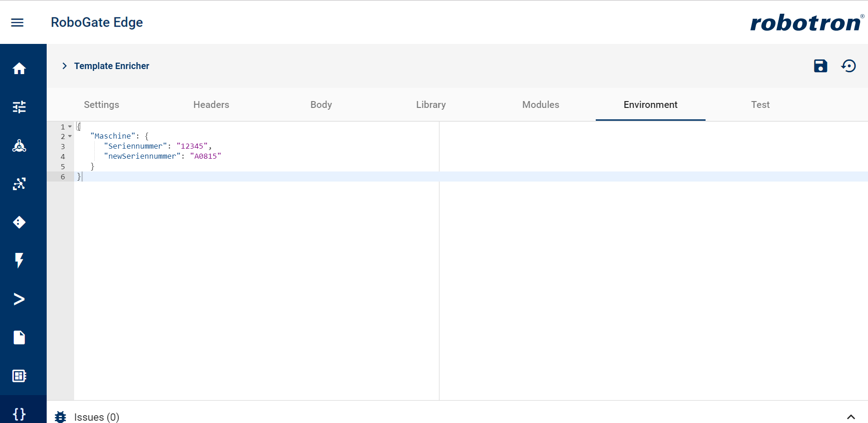This screenshot has width=868, height=423.
Task: Switch to the Modules tab
Action: coord(541,105)
